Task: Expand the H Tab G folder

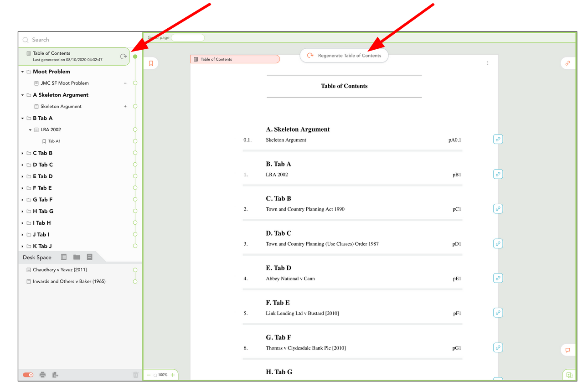Action: click(x=23, y=211)
